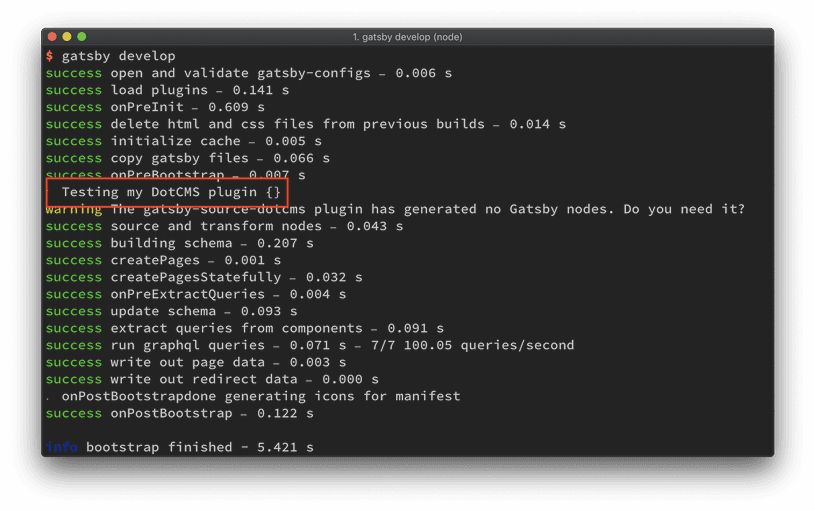Click the blue 'info' label
The image size is (815, 511).
click(62, 447)
